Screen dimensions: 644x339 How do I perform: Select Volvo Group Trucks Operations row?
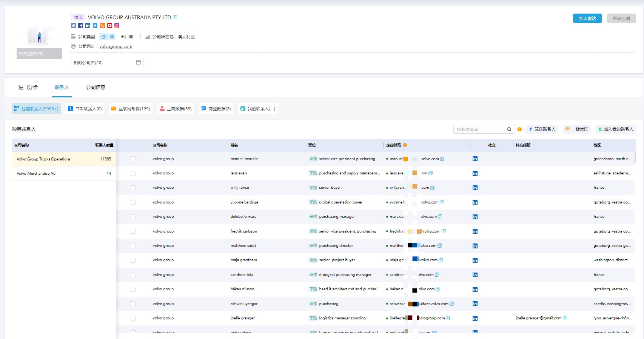pyautogui.click(x=64, y=159)
